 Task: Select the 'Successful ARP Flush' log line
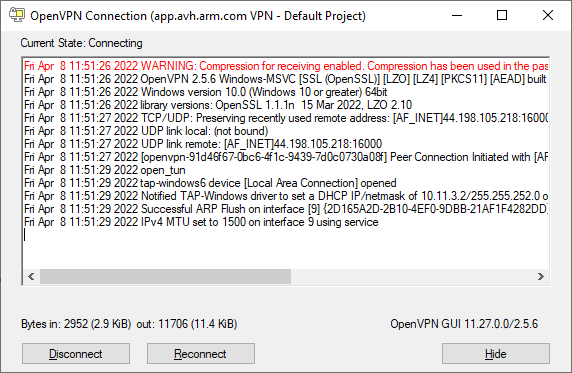[286, 209]
